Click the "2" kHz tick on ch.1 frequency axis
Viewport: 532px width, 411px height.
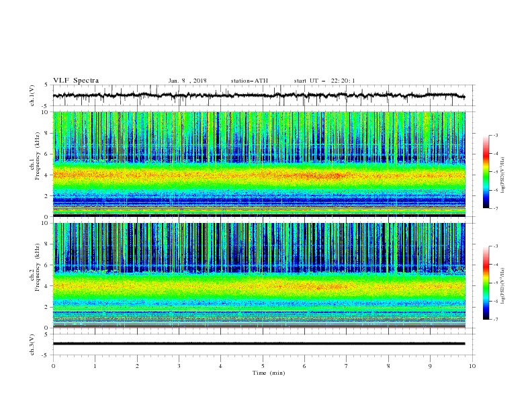[x=48, y=196]
